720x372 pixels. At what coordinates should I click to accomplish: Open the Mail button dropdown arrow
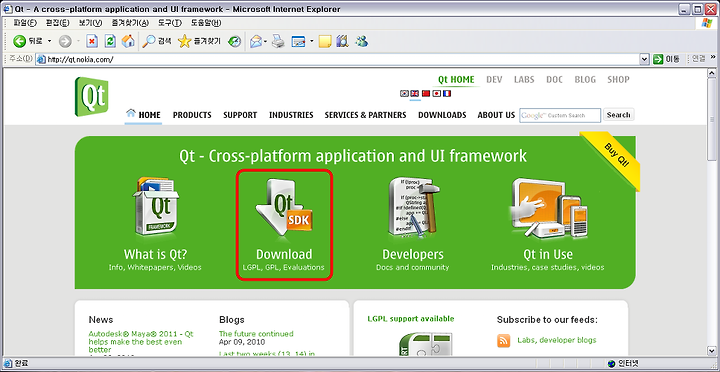tap(265, 42)
